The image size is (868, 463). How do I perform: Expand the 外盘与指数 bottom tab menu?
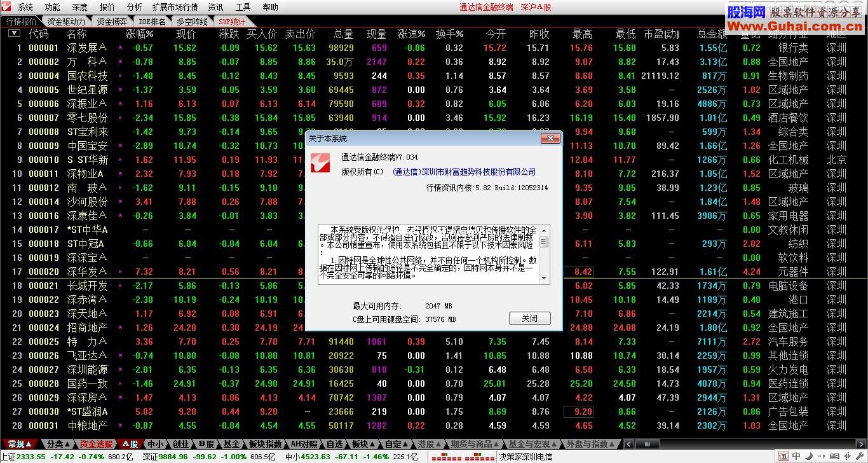pos(590,444)
